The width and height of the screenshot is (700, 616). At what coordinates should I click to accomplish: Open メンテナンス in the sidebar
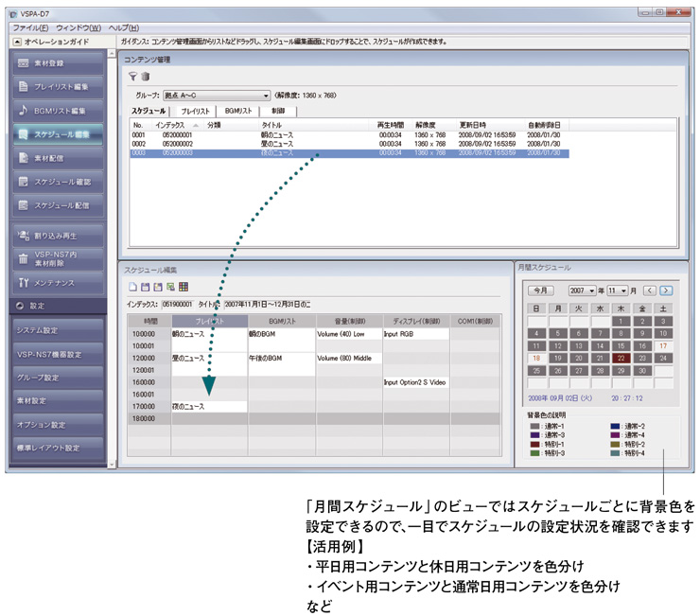click(x=60, y=282)
